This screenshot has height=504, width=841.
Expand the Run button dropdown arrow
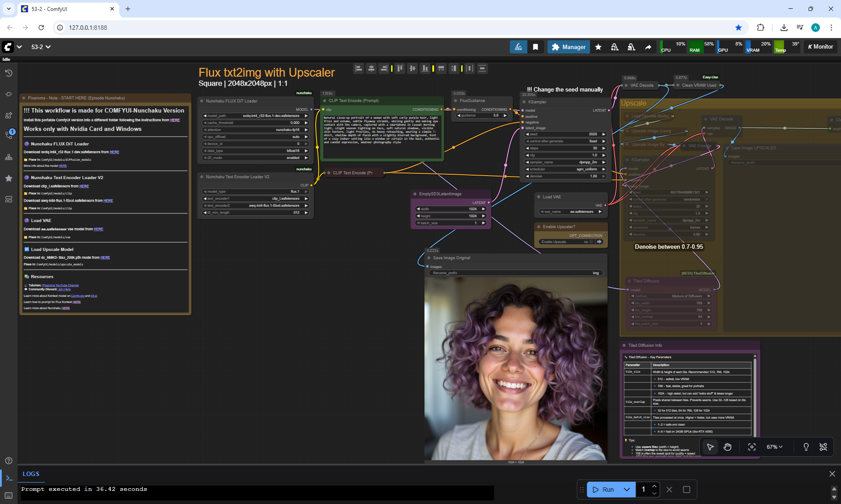627,490
